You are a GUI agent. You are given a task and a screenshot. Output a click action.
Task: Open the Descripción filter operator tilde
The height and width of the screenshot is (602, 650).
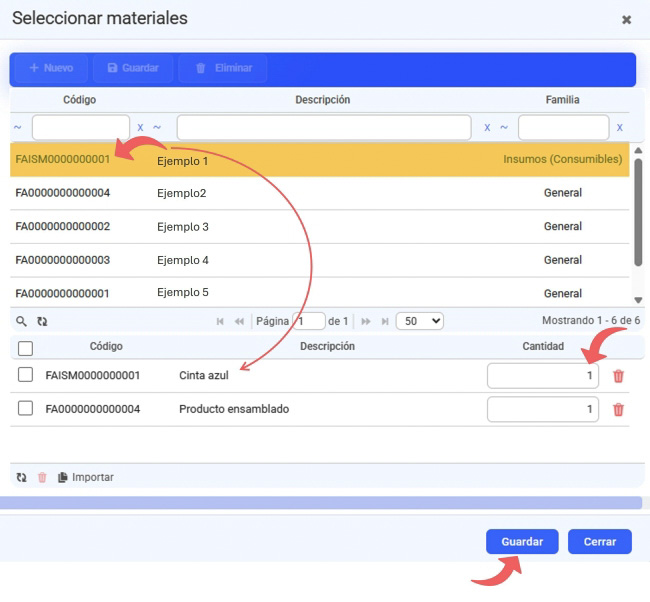pyautogui.click(x=157, y=127)
